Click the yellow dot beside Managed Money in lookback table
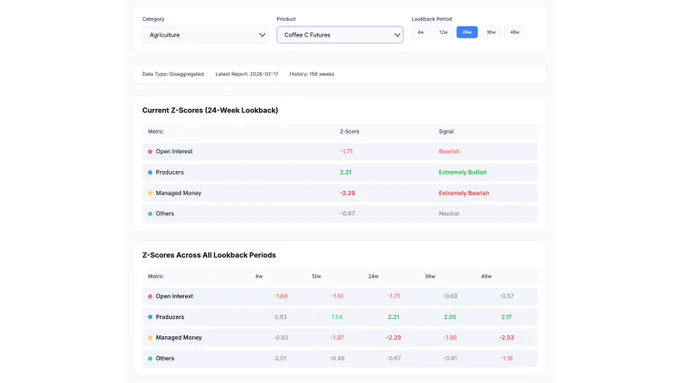680x383 pixels. [150, 337]
